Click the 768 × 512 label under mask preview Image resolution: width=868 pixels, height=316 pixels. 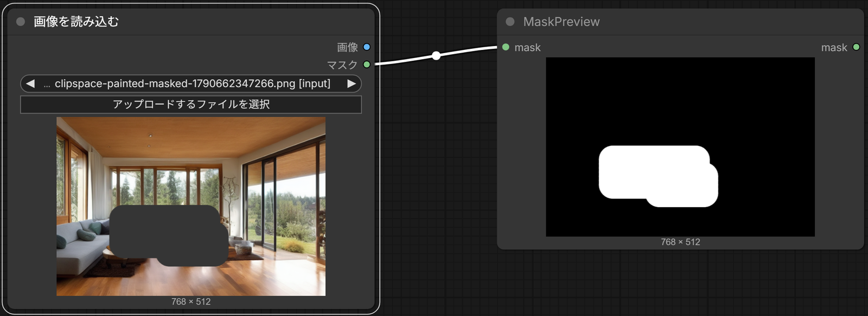tap(680, 242)
